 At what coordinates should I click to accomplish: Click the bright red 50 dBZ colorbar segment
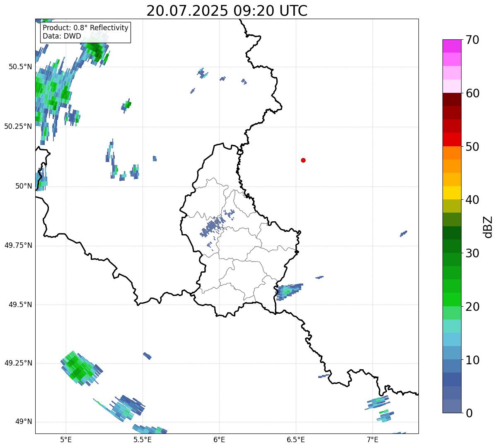(452, 140)
